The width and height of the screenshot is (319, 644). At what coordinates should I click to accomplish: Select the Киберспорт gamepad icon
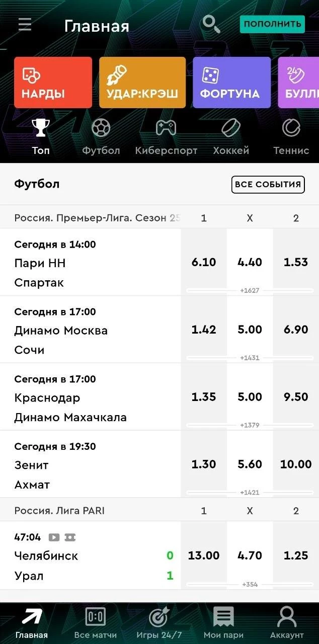(166, 128)
